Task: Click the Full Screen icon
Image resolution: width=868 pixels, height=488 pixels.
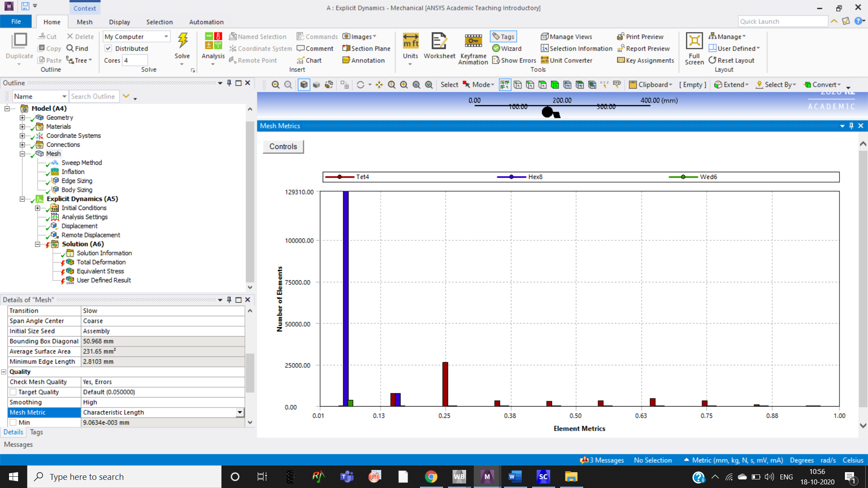Action: [694, 42]
